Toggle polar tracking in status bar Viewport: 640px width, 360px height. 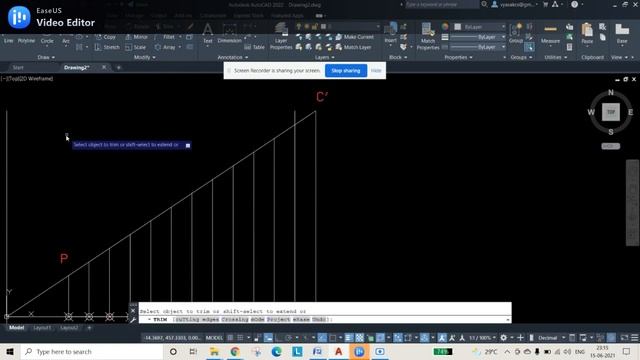289,338
